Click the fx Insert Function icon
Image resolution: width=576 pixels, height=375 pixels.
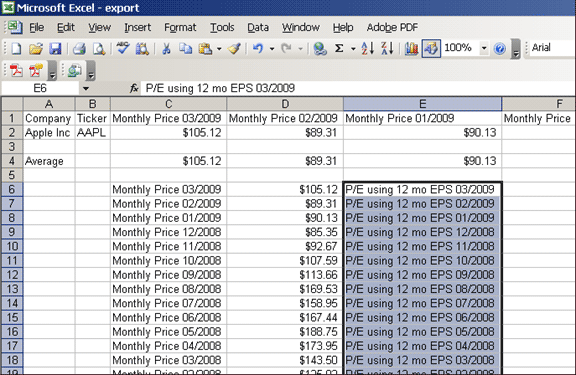[x=134, y=88]
